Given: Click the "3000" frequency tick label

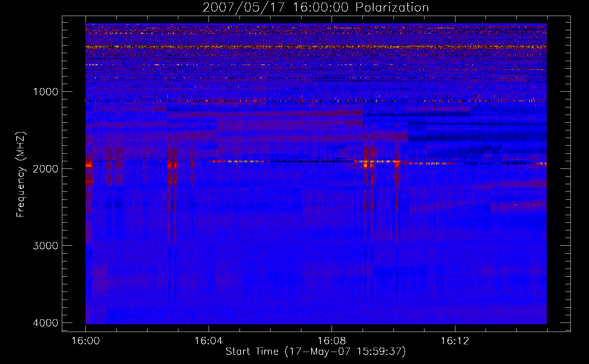Looking at the screenshot, I should (46, 246).
